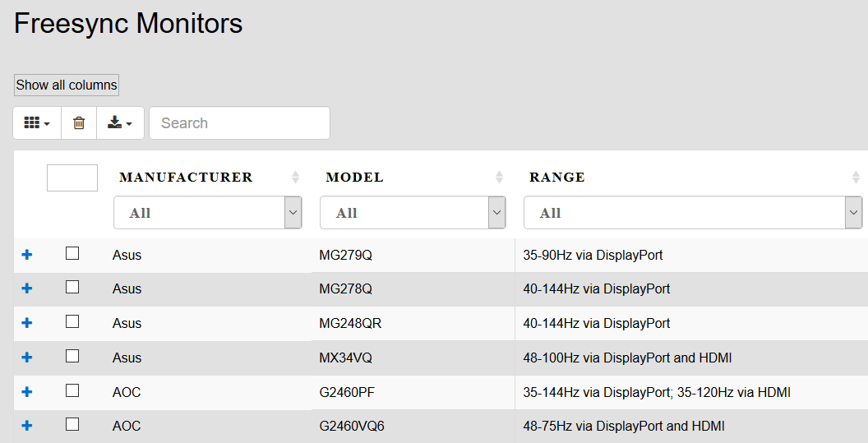Check the box for MX34VQ row
Screen dimensions: 868x443
[72, 356]
